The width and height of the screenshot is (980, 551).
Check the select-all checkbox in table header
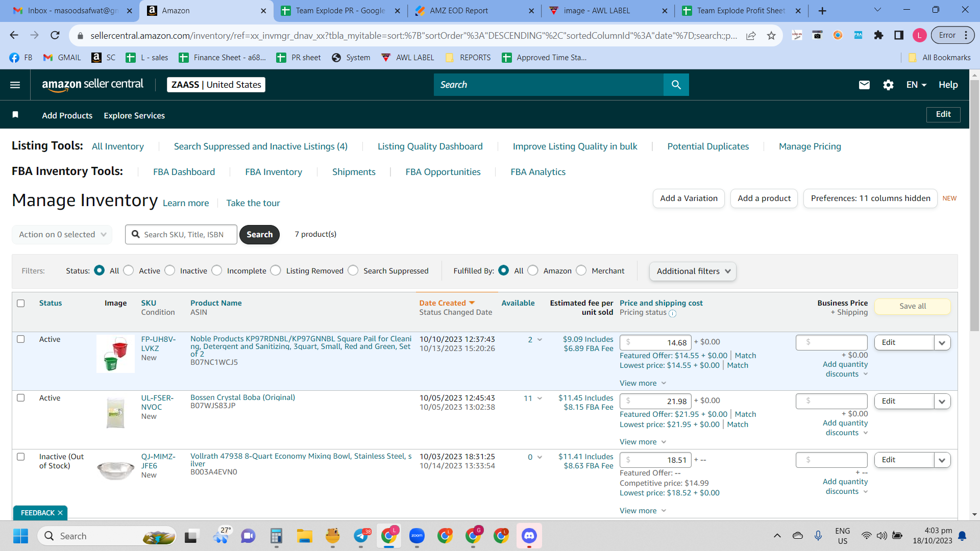pyautogui.click(x=21, y=303)
